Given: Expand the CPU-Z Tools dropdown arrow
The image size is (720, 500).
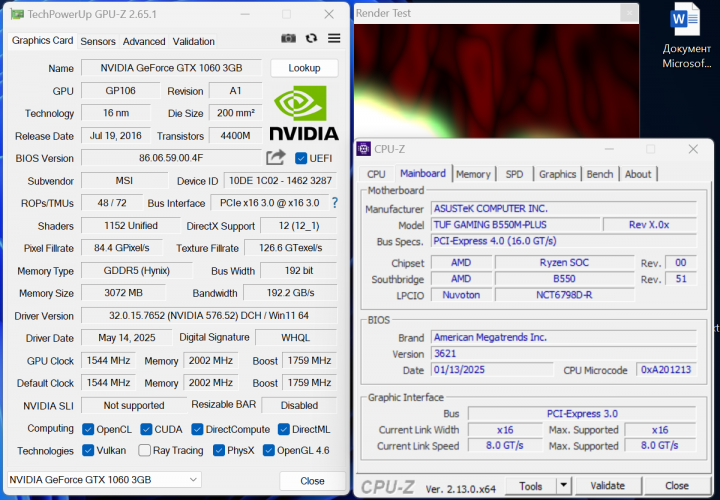Looking at the screenshot, I should [563, 485].
